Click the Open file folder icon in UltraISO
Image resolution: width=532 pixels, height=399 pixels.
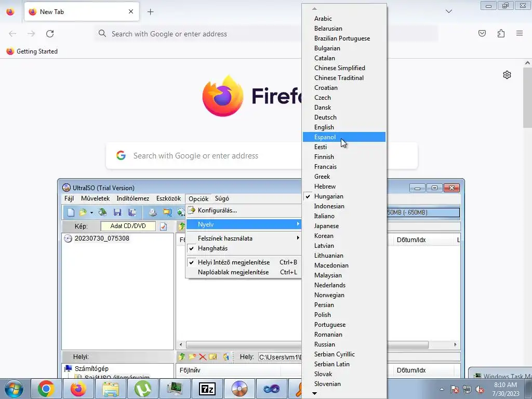click(x=83, y=212)
